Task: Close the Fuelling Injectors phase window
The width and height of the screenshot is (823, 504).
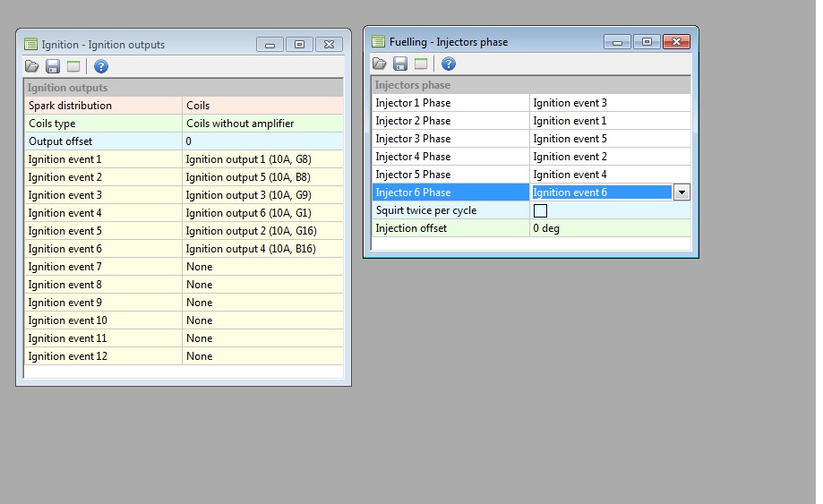Action: pos(676,41)
